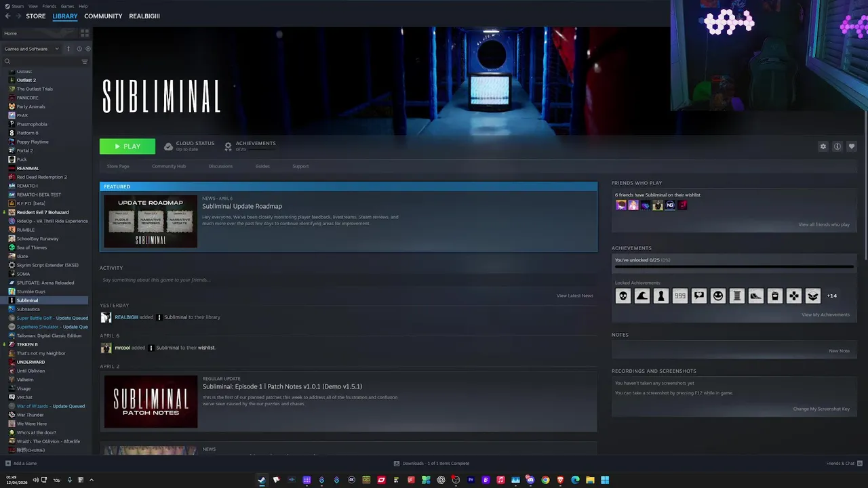Open Discussions link

click(220, 166)
